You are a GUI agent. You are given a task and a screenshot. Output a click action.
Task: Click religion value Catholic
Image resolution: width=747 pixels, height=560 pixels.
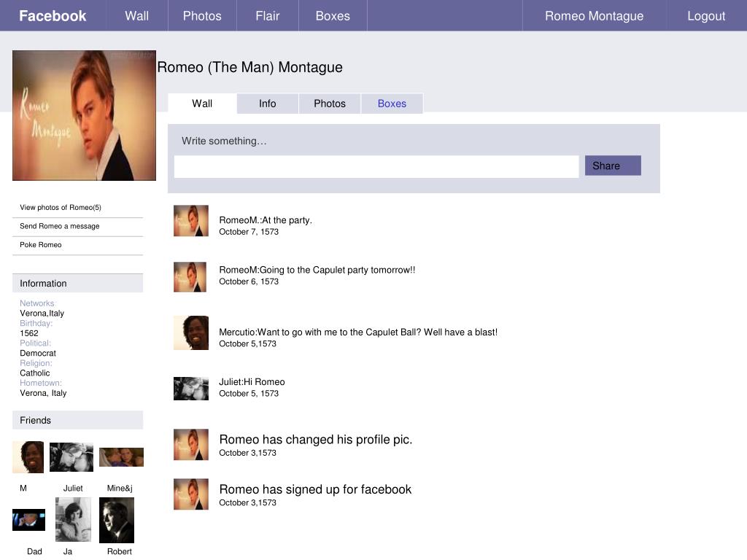[35, 373]
